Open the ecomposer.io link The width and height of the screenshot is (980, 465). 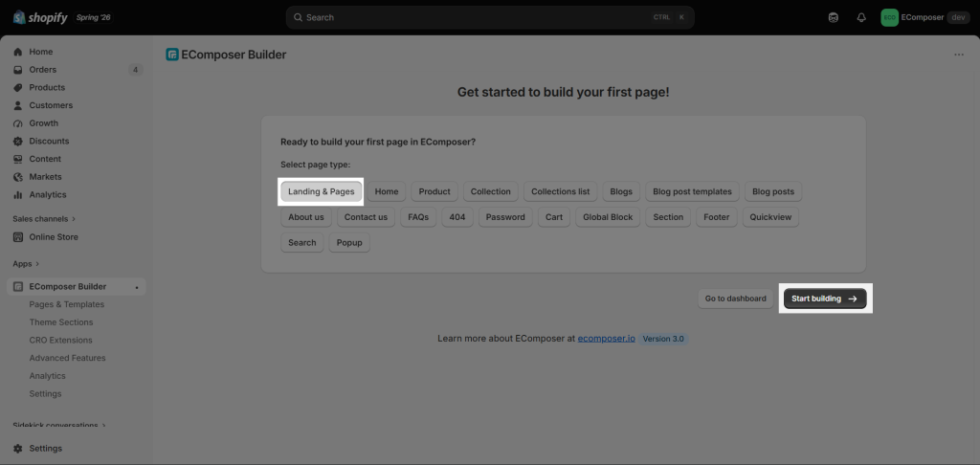tap(606, 339)
